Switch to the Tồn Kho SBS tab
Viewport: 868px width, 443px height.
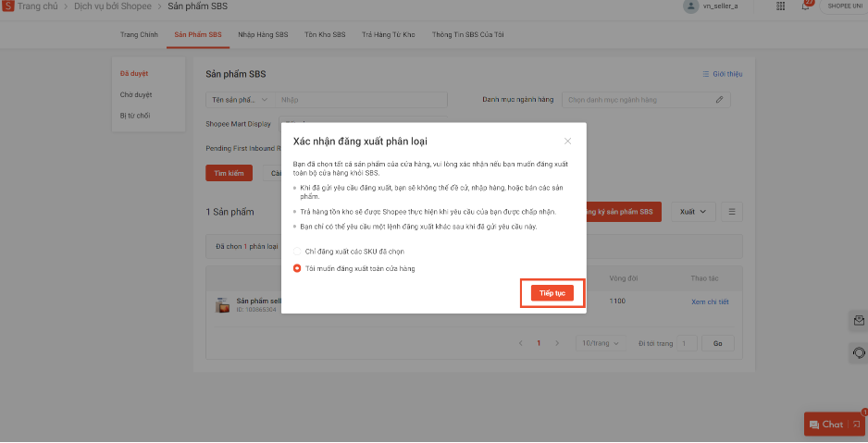(x=325, y=35)
